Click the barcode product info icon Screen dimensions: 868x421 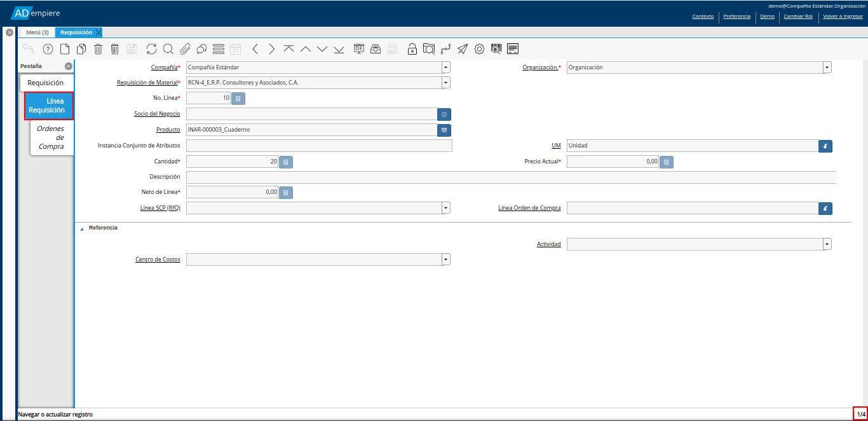[x=496, y=49]
